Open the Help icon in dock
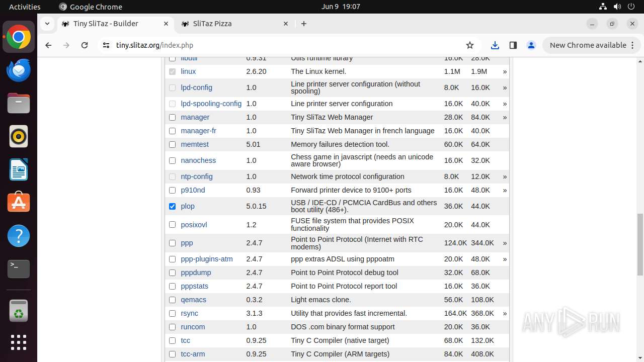Viewport: 644px width, 362px height. (x=19, y=236)
